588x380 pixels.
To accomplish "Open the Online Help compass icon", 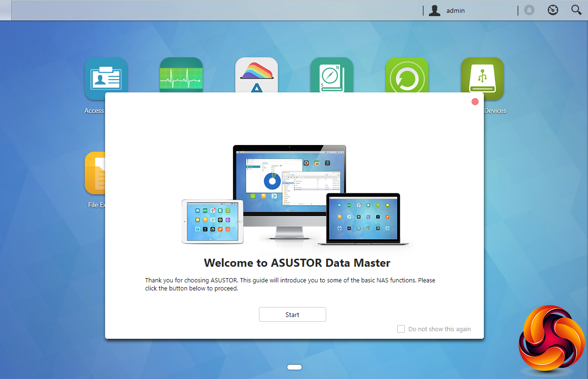I will click(331, 75).
